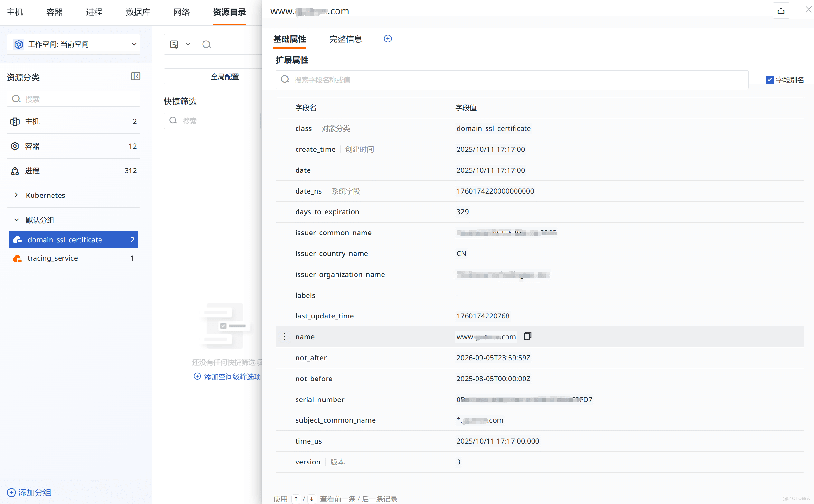Click the down arrow next-record key icon
Image resolution: width=814 pixels, height=504 pixels.
coord(312,499)
